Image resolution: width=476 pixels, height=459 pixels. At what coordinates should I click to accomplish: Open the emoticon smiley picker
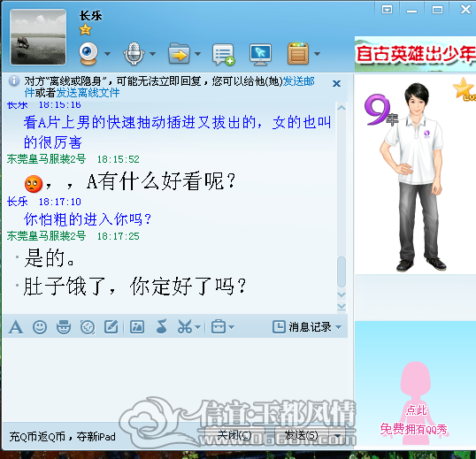click(x=40, y=327)
